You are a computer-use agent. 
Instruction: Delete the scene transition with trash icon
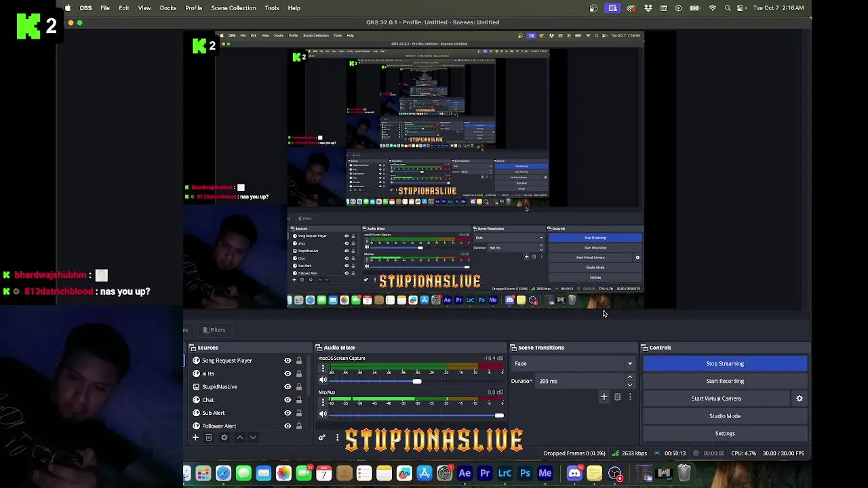click(x=617, y=397)
